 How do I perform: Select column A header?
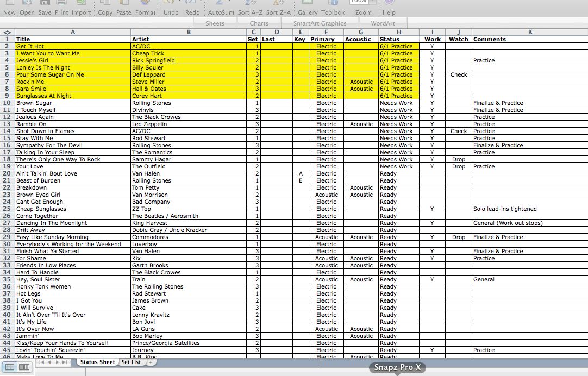73,32
